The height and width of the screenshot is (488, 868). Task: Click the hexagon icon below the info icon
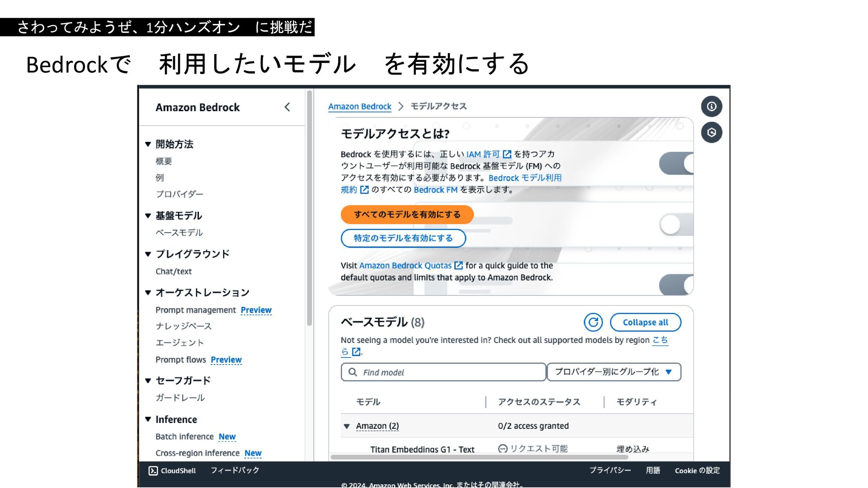coord(711,132)
